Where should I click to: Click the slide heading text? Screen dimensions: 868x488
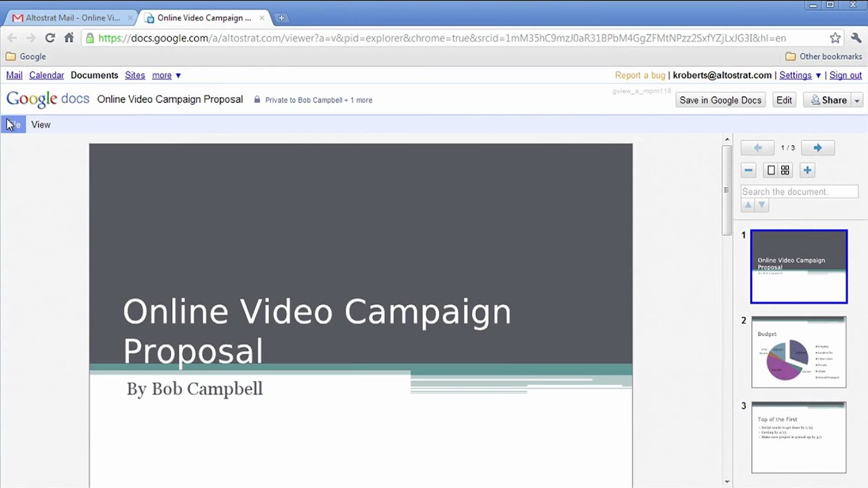click(317, 331)
